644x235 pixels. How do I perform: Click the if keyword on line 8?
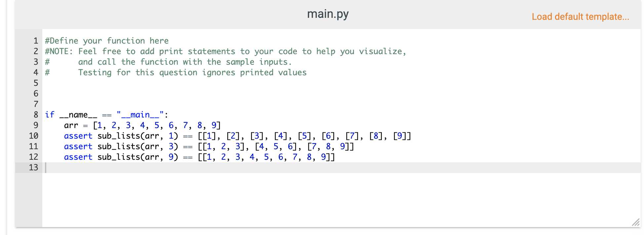[x=50, y=115]
